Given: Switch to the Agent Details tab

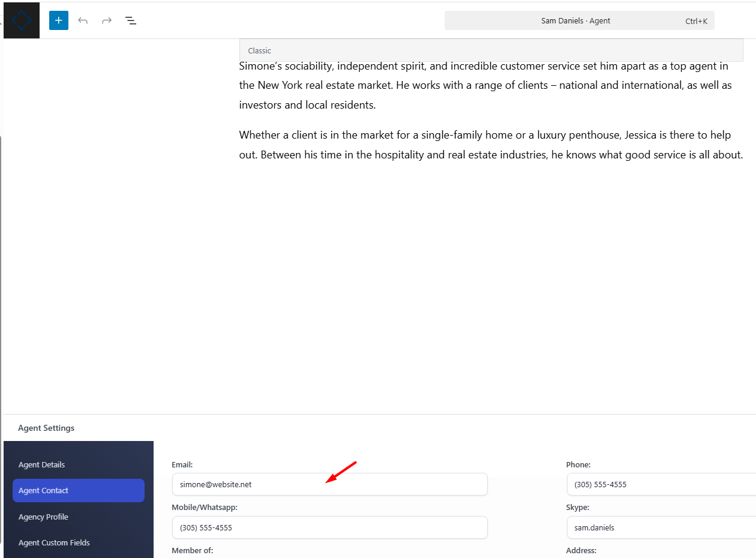Looking at the screenshot, I should coord(79,464).
